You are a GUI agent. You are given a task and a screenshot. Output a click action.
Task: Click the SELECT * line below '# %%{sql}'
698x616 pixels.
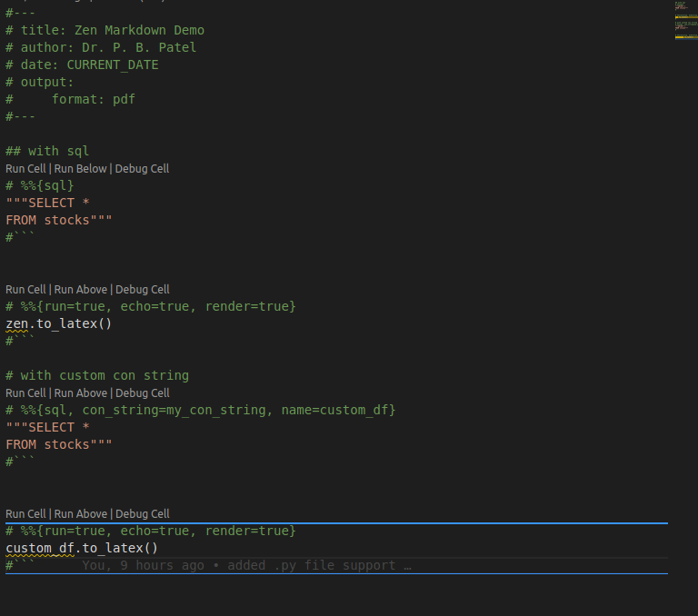coord(47,203)
